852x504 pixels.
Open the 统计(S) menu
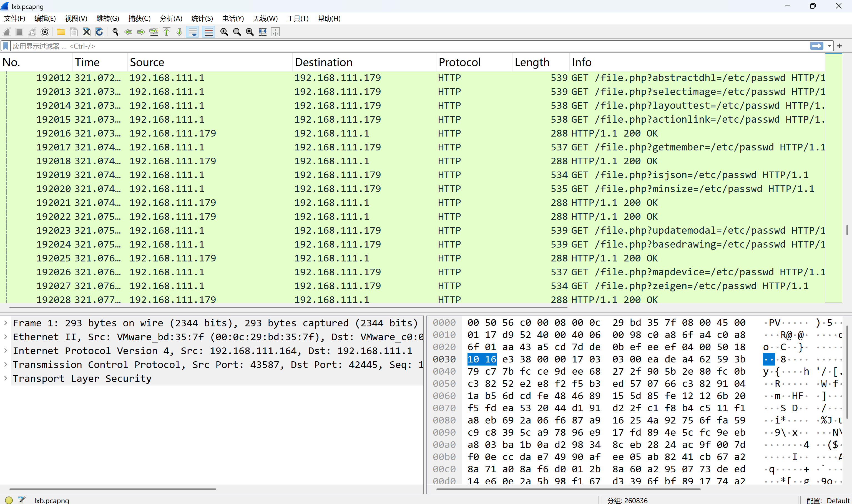pos(202,19)
